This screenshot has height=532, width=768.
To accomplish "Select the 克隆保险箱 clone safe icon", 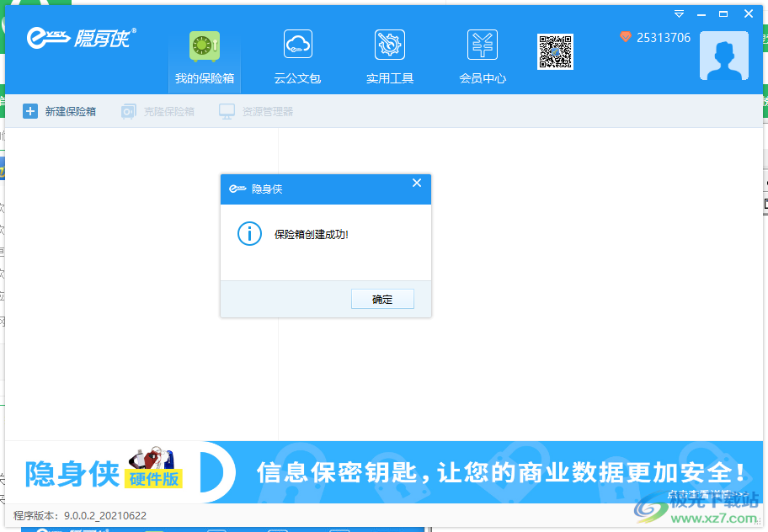I will click(x=127, y=110).
